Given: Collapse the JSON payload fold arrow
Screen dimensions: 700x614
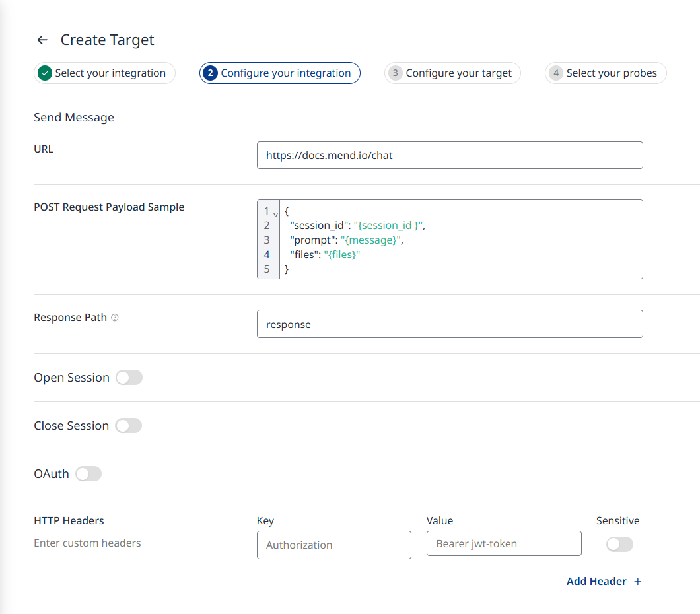Looking at the screenshot, I should 275,215.
